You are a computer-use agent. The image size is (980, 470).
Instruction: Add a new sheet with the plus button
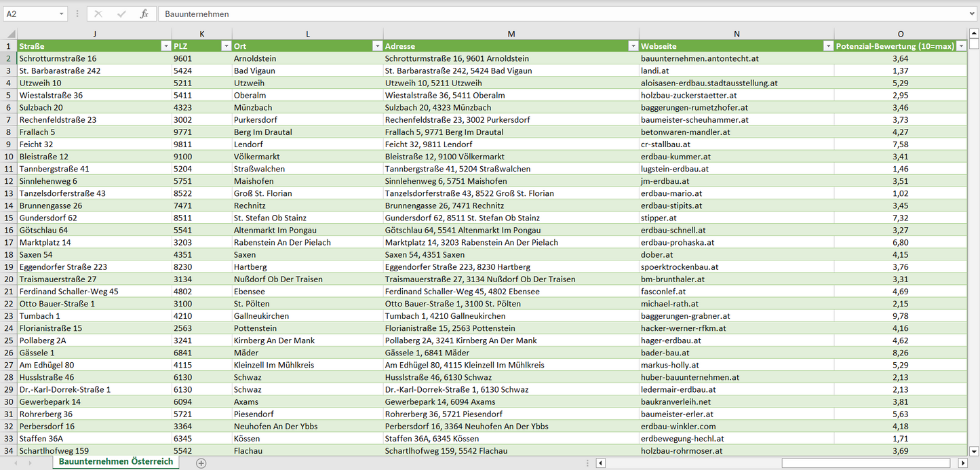[x=201, y=463]
